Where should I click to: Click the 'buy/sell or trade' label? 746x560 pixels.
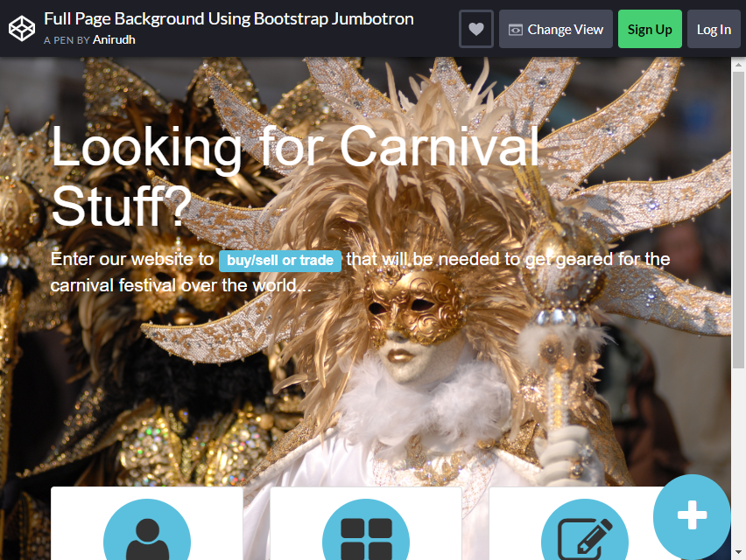(280, 261)
